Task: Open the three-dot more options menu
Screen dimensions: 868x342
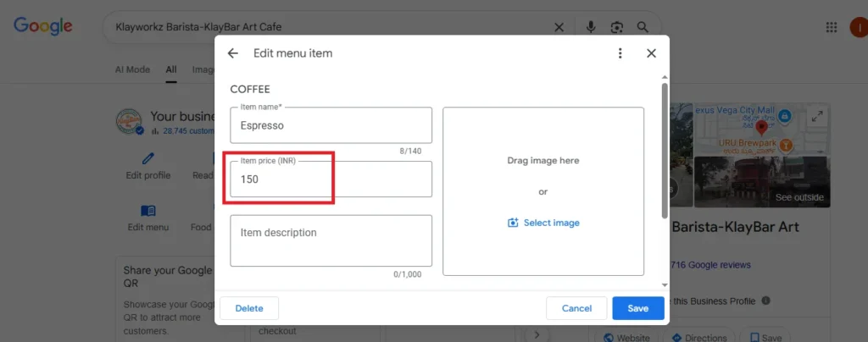Action: 620,53
